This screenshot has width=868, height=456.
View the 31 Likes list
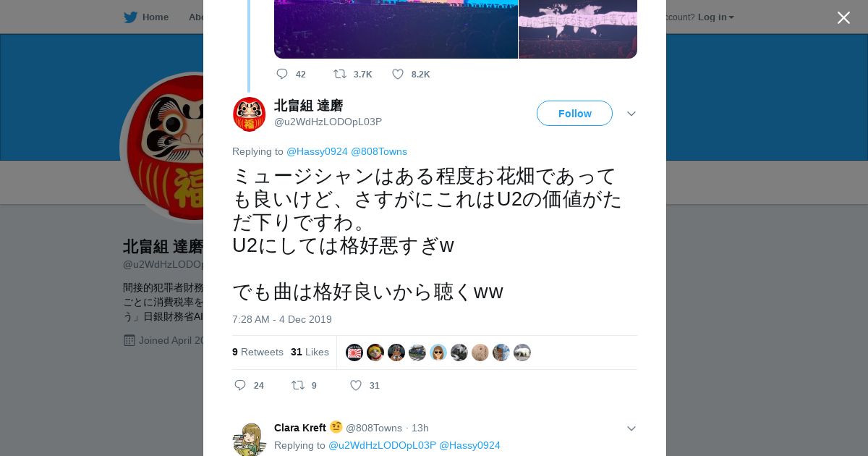point(310,352)
